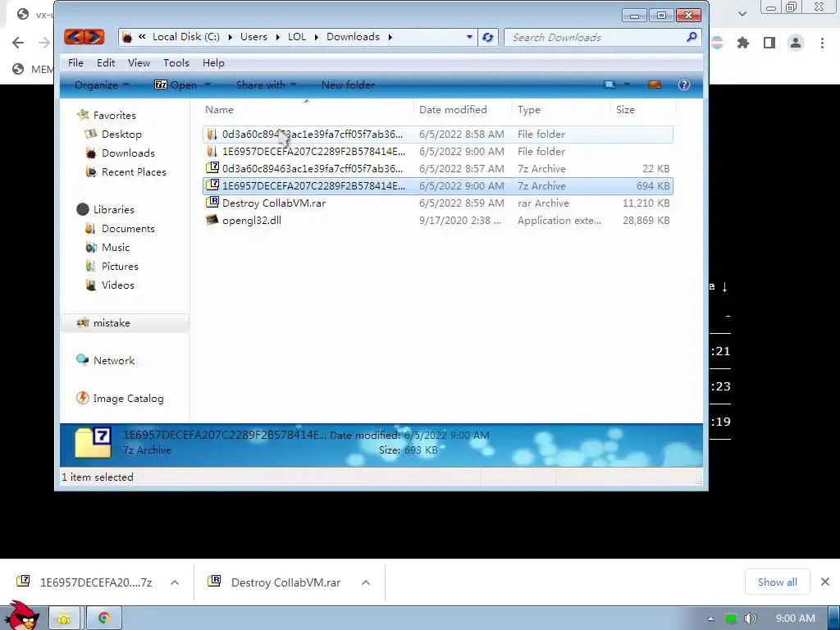Select Documents in Libraries
Image resolution: width=840 pixels, height=630 pixels.
pyautogui.click(x=128, y=228)
